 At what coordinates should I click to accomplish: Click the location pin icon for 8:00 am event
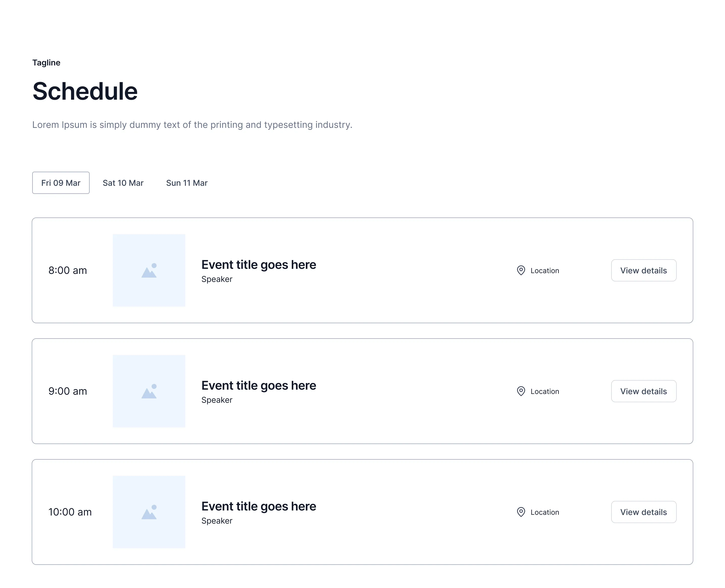coord(521,270)
